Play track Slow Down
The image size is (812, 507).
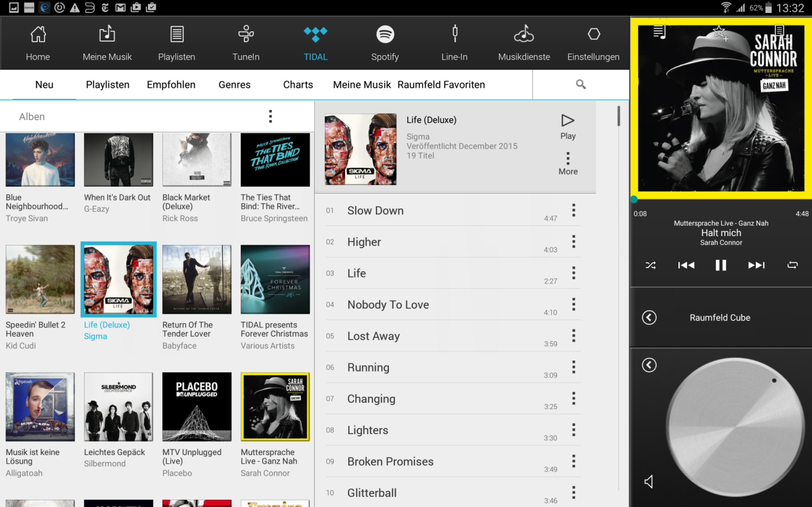[x=375, y=211]
